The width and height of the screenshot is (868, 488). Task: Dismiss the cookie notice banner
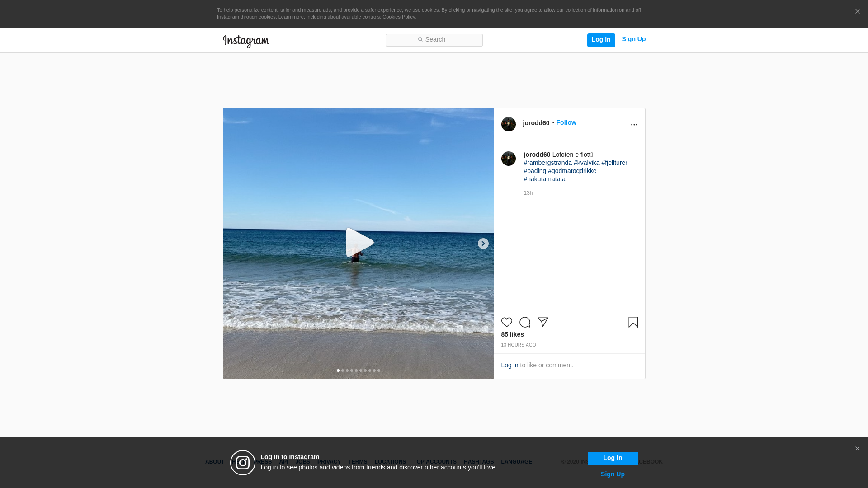(857, 12)
